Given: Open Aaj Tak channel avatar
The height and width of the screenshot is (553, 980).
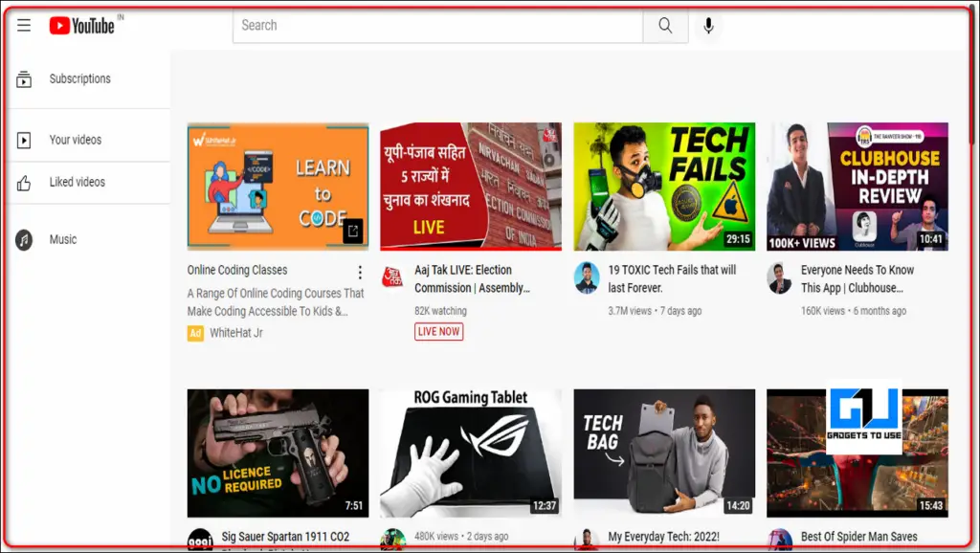Looking at the screenshot, I should (392, 276).
